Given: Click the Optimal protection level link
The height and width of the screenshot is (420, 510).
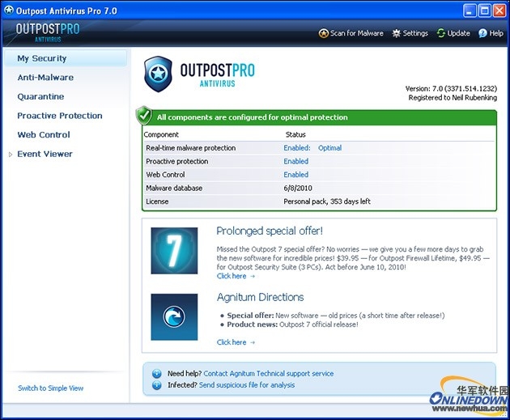Looking at the screenshot, I should coord(329,148).
